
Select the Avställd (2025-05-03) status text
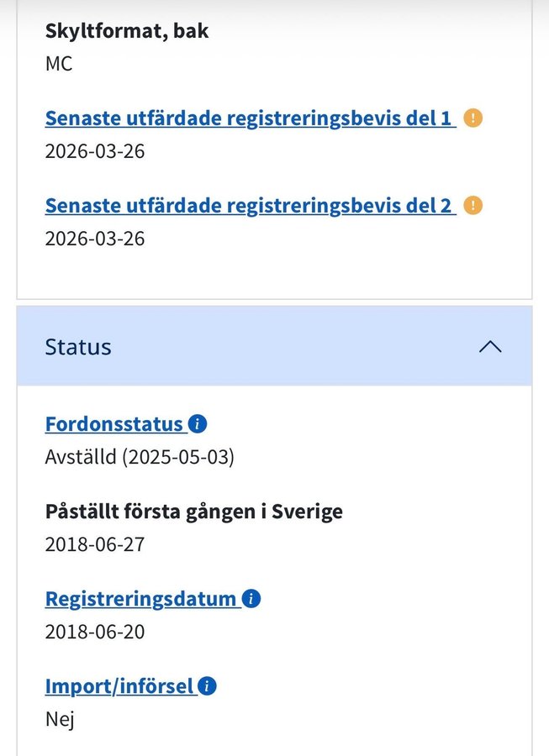point(140,458)
